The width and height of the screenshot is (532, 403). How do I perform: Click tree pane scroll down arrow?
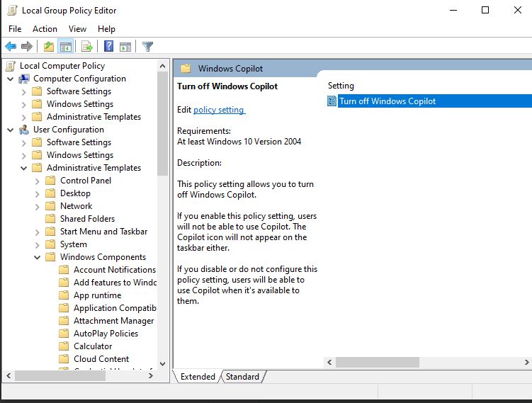[162, 363]
